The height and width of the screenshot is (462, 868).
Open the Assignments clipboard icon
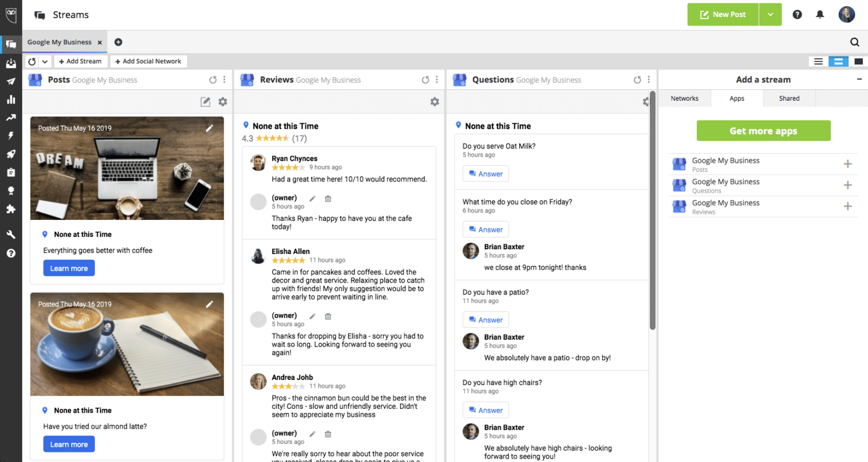tap(11, 173)
